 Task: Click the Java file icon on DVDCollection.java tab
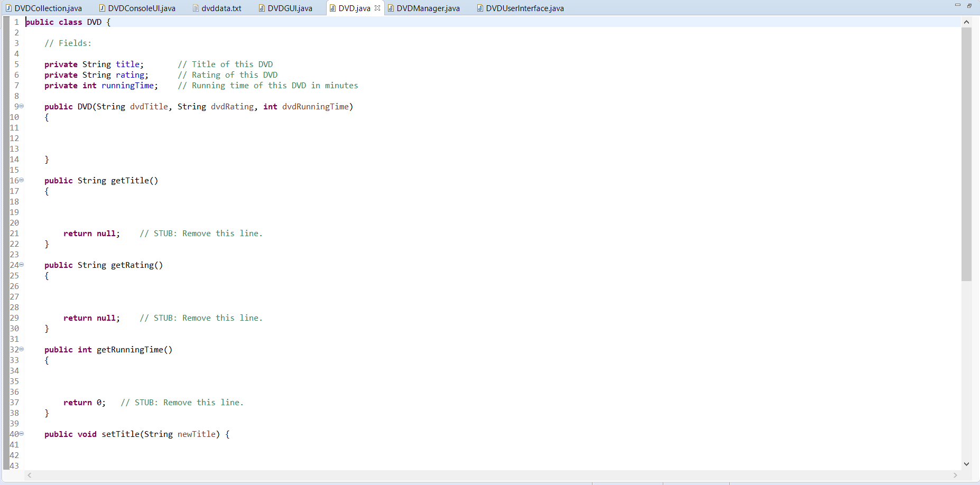coord(8,8)
